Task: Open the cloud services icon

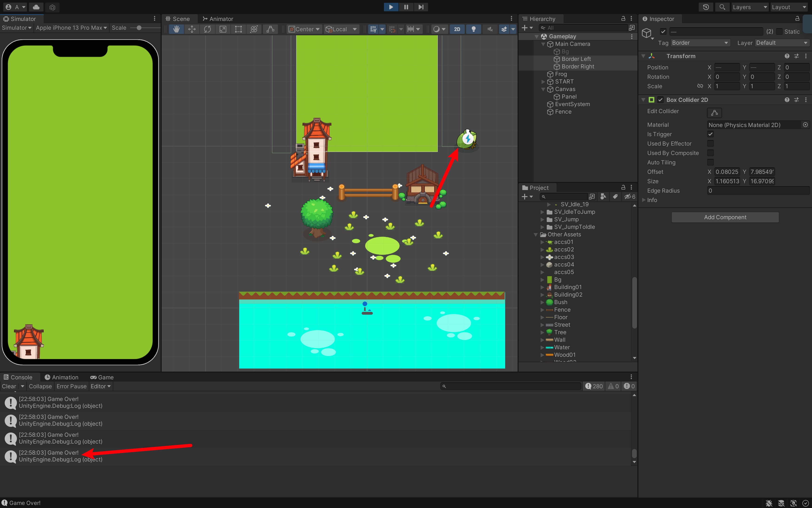Action: click(36, 7)
